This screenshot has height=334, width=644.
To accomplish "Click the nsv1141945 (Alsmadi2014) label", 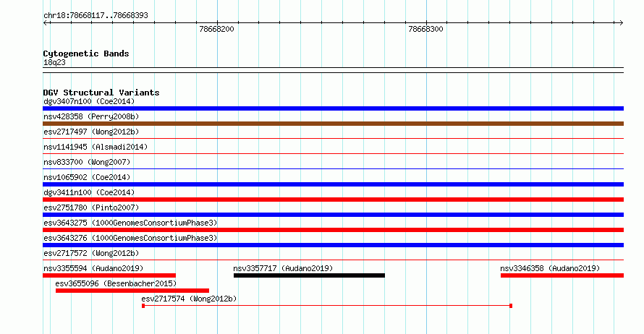I will (96, 147).
